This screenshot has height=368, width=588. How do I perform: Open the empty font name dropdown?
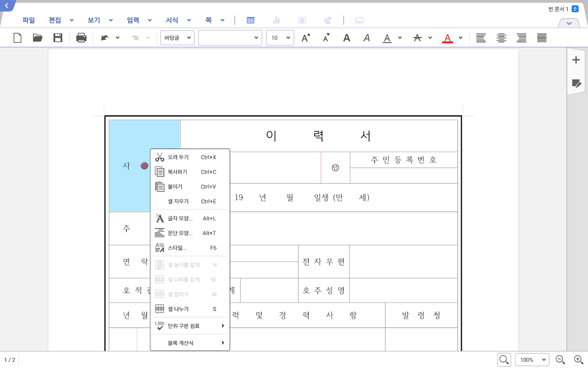pos(230,38)
